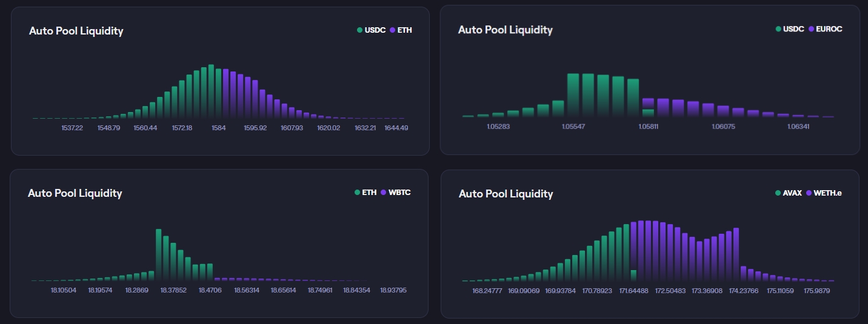This screenshot has width=868, height=324.
Task: Click the purple WBTC legend dot
Action: click(384, 193)
